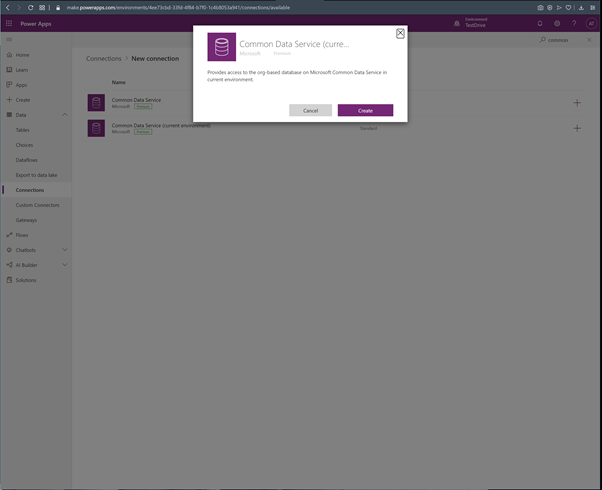Click the Create button in dialog
This screenshot has height=490, width=602.
365,110
